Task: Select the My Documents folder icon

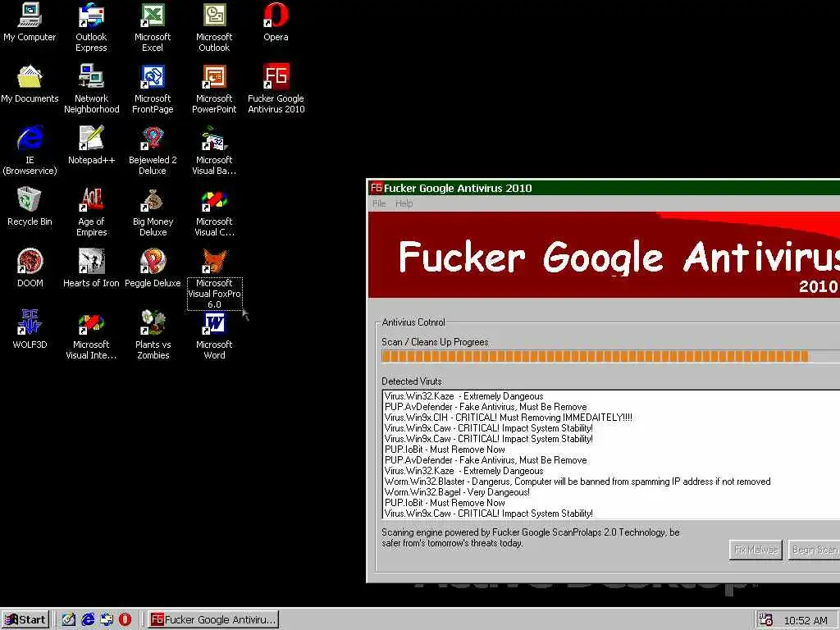Action: 30,84
